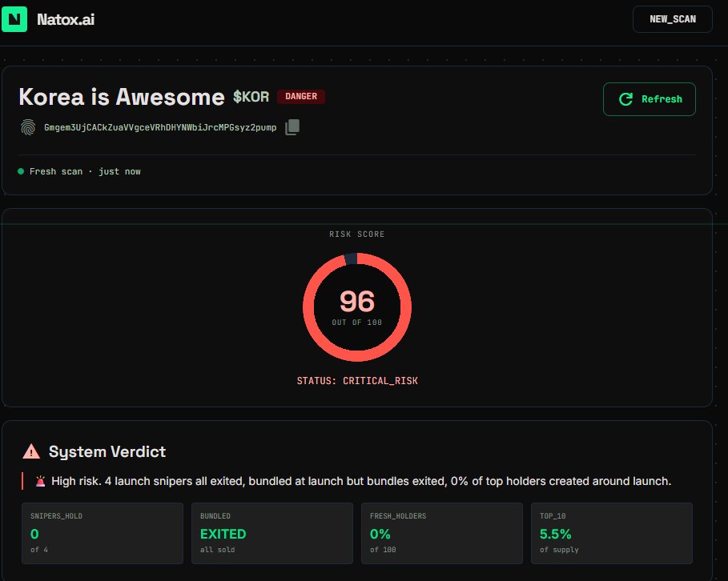
Task: Click the High risk verdict sentence
Action: [x=361, y=481]
